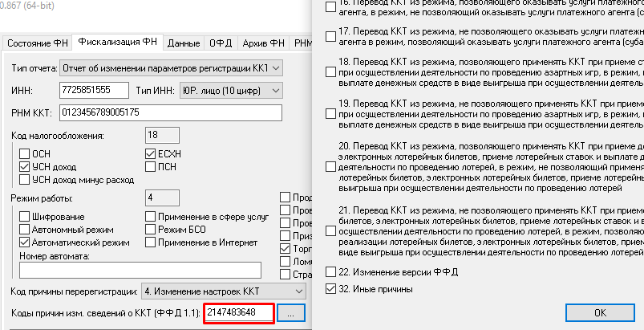Open the ОФД tab
644x330 pixels.
(x=221, y=43)
